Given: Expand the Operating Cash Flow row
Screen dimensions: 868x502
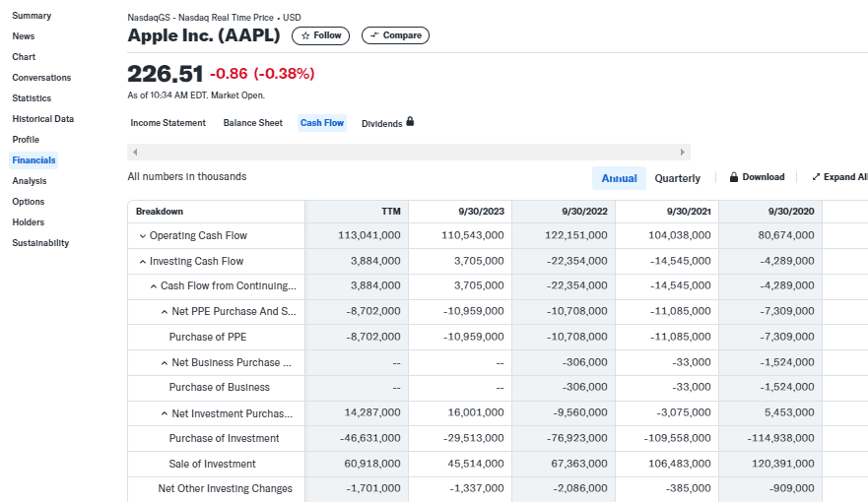Looking at the screenshot, I should 143,236.
